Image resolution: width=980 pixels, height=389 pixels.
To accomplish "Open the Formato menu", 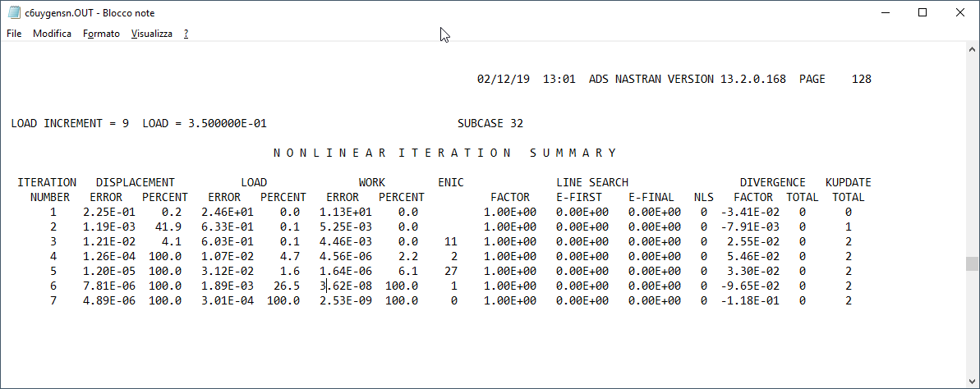I will pos(101,34).
